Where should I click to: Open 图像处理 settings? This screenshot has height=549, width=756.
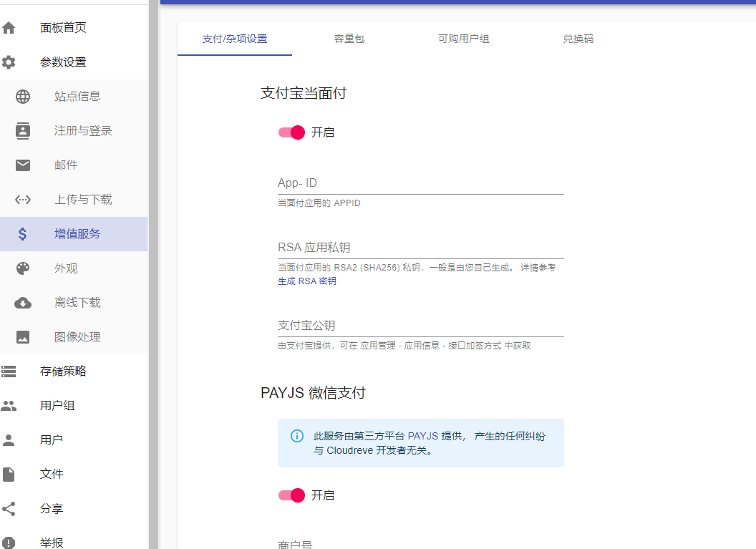click(74, 337)
